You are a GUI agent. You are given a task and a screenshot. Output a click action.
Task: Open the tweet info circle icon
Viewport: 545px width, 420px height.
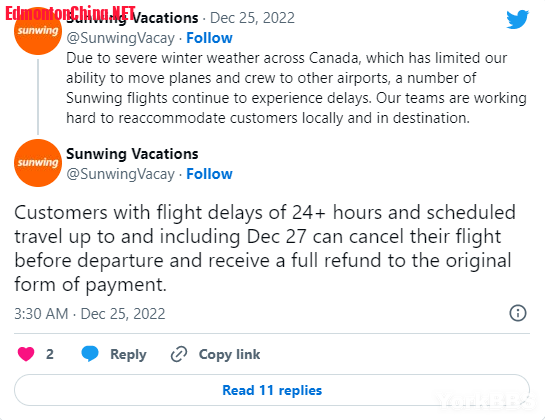pyautogui.click(x=518, y=313)
